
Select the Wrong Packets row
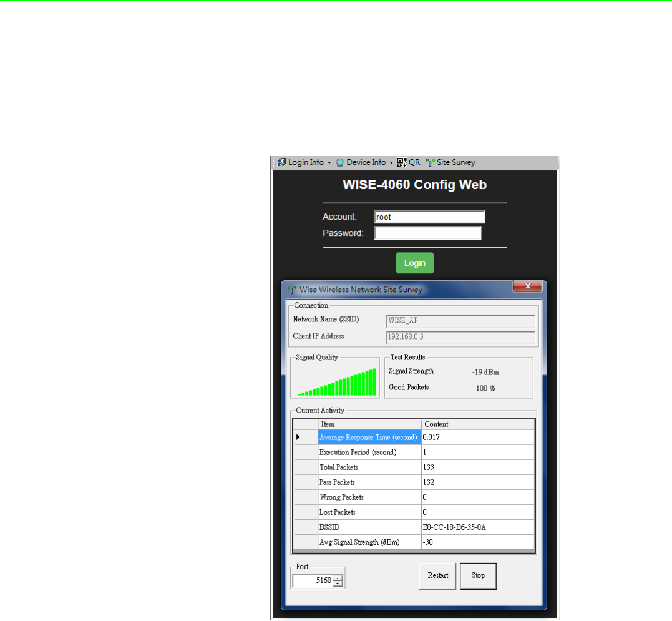pos(414,497)
